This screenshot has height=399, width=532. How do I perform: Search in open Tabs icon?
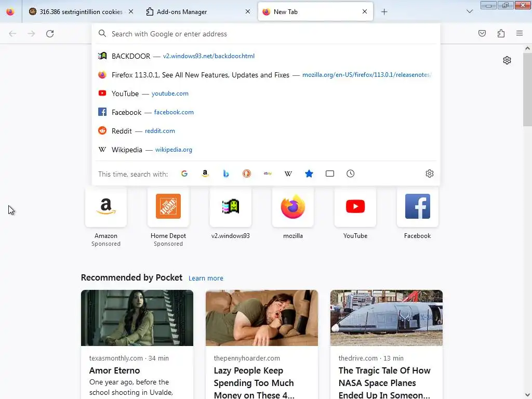330,174
